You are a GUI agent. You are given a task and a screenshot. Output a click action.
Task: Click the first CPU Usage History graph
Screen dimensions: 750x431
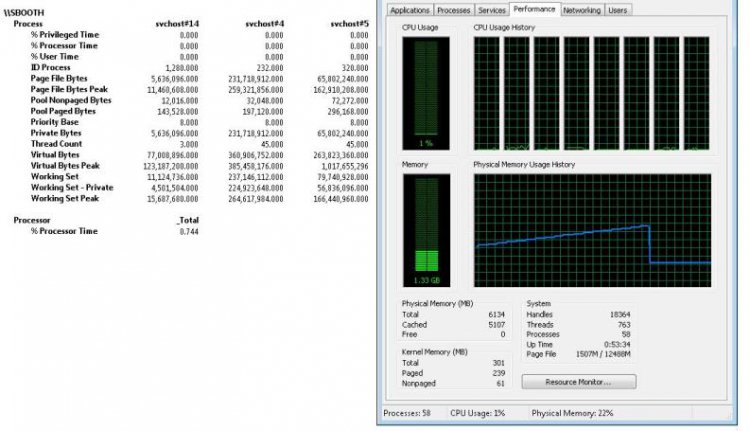(486, 93)
